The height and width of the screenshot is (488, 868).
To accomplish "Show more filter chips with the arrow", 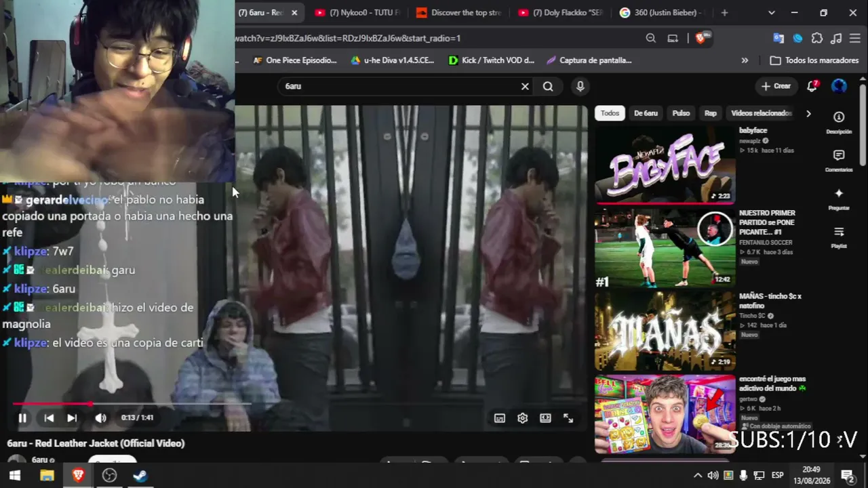I will tap(808, 113).
